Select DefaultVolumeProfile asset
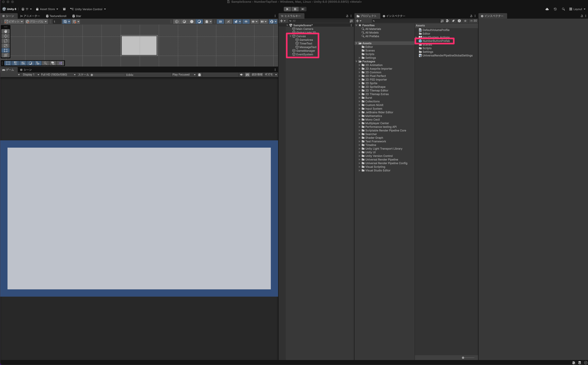 [434, 30]
